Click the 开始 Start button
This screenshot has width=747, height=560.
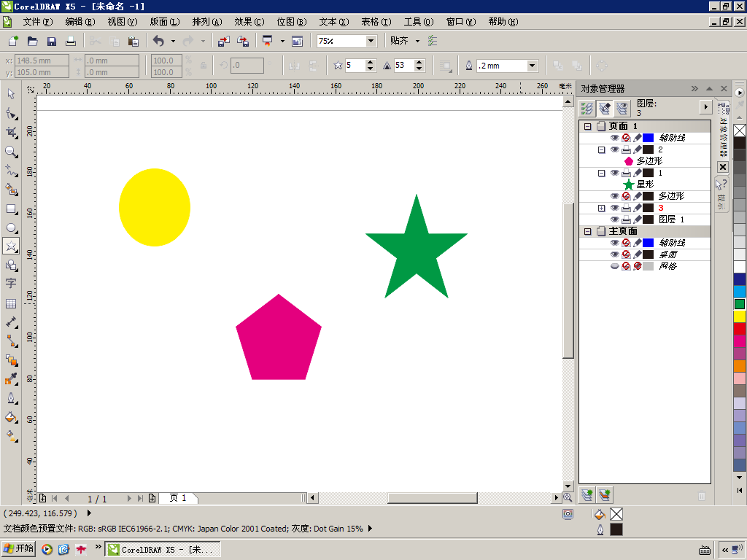tap(18, 548)
